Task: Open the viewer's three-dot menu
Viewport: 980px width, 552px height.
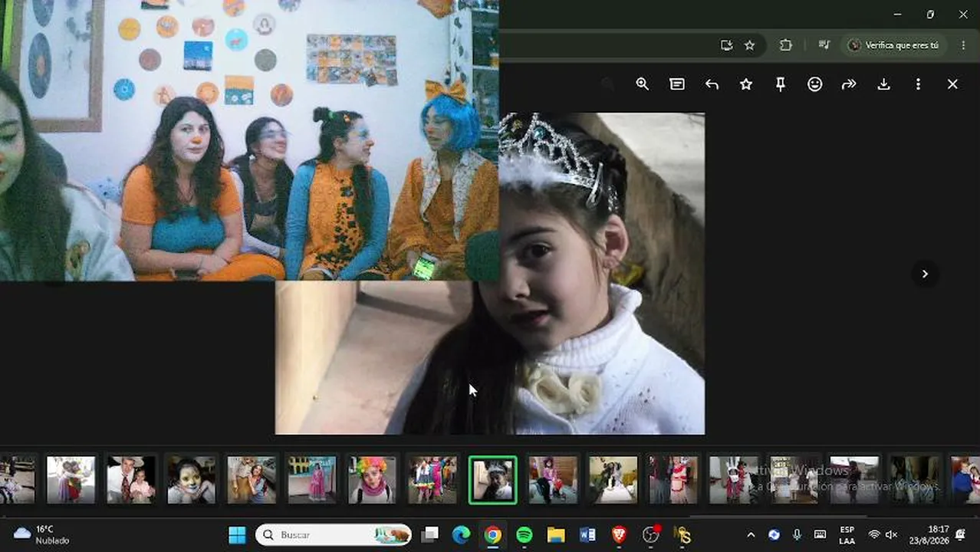Action: tap(918, 84)
